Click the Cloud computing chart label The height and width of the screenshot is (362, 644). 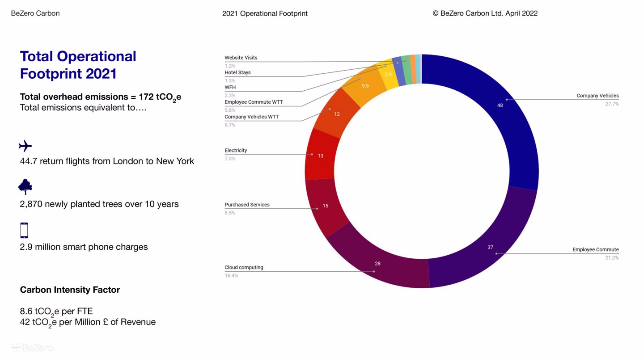(244, 268)
